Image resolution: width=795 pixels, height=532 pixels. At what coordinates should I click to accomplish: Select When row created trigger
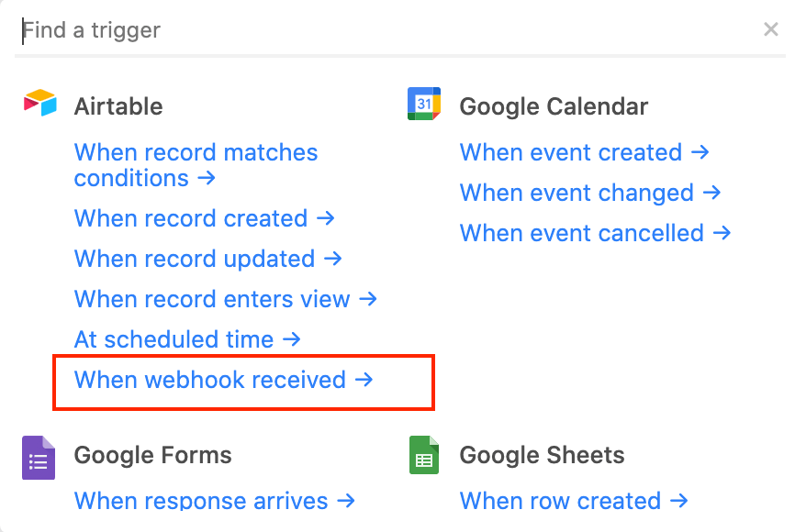(574, 501)
